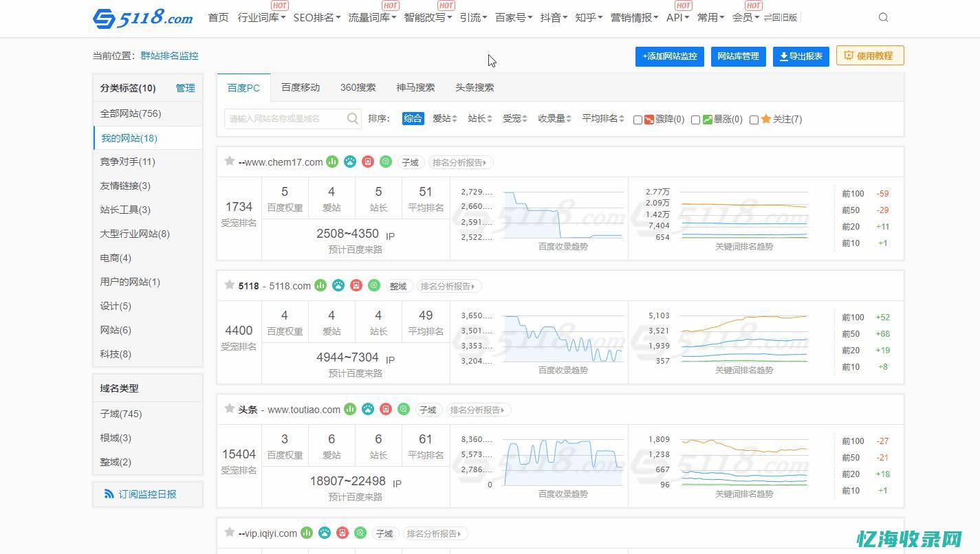
Task: Click green search icon beside www.chem17.com
Action: tap(386, 162)
